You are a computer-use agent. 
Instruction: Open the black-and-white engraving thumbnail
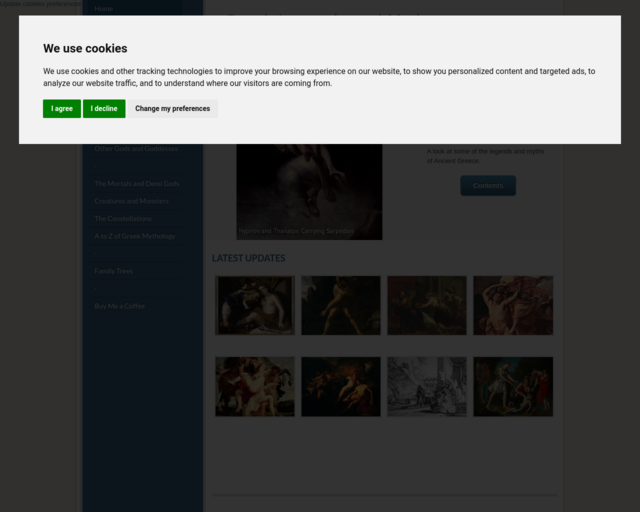click(427, 387)
